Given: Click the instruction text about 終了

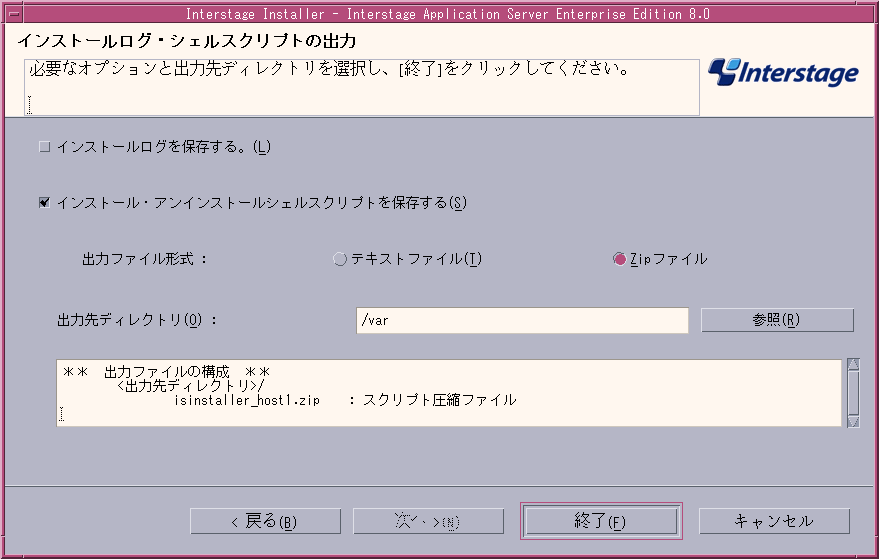Looking at the screenshot, I should (329, 69).
